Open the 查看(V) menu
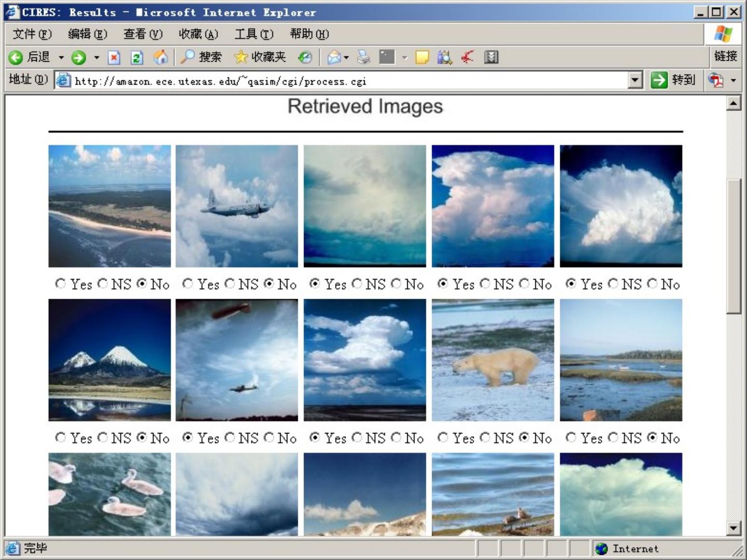Viewport: 747px width, 560px height. (x=143, y=34)
